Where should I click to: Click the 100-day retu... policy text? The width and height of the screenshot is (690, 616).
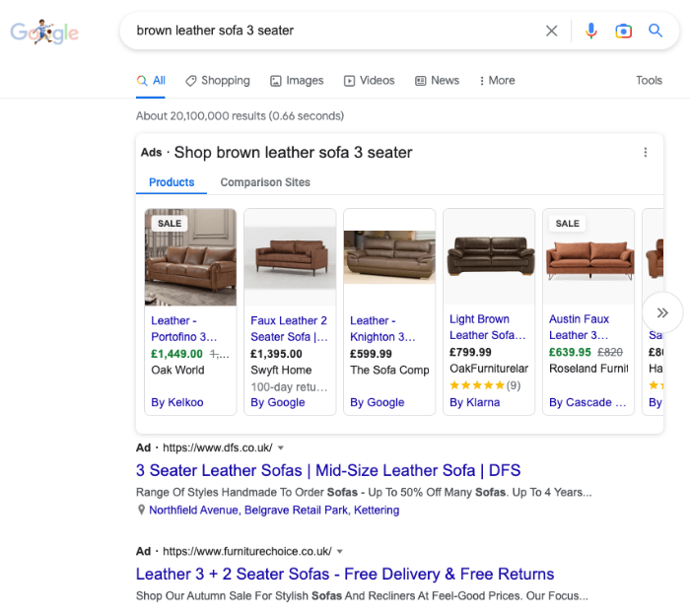tap(289, 386)
